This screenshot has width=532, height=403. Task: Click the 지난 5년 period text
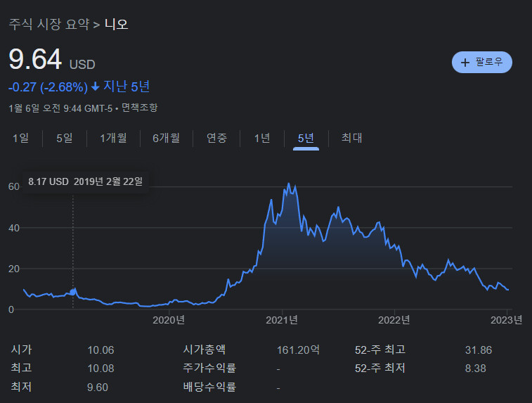126,87
